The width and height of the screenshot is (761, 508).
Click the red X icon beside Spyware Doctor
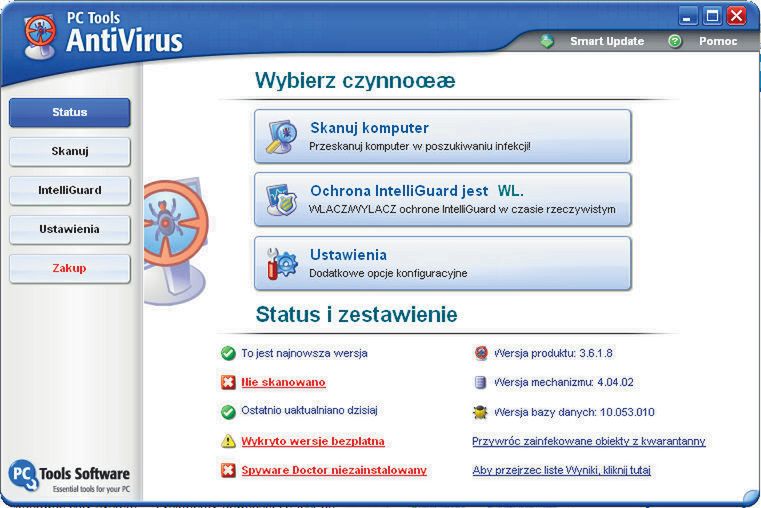[x=228, y=470]
